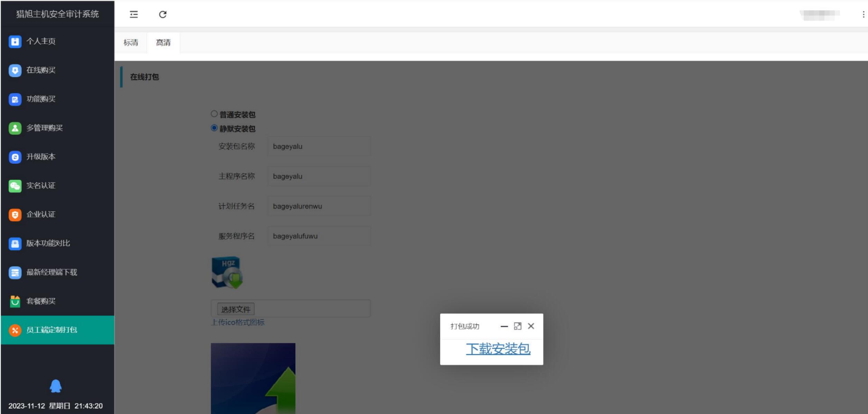Image resolution: width=868 pixels, height=414 pixels.
Task: Open 在线购买 from the sidebar
Action: click(x=40, y=70)
